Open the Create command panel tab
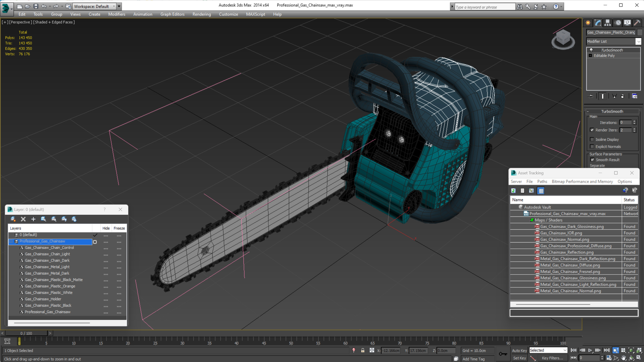644x362 pixels. [588, 23]
